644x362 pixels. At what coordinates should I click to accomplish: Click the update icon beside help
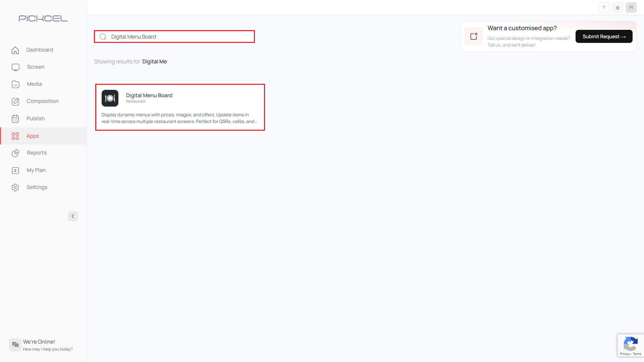click(618, 7)
